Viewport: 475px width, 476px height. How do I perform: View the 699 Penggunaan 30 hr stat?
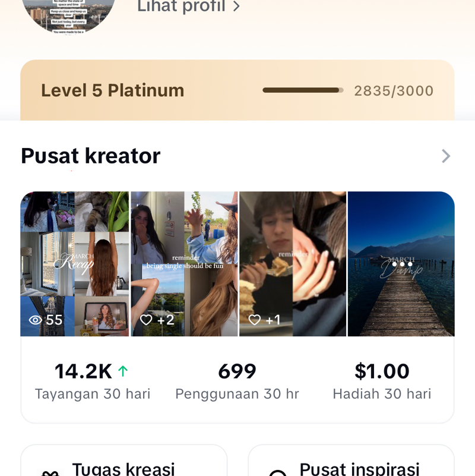click(237, 380)
